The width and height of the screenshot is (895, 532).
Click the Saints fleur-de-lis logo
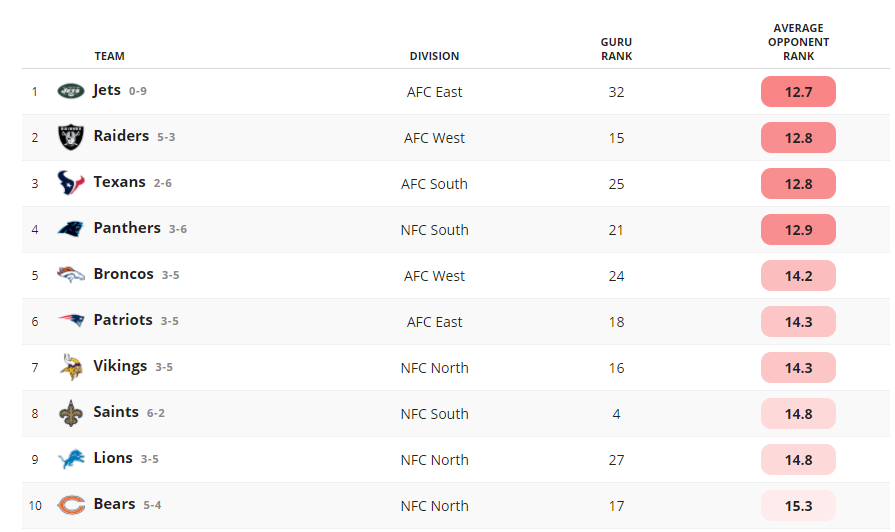[71, 413]
